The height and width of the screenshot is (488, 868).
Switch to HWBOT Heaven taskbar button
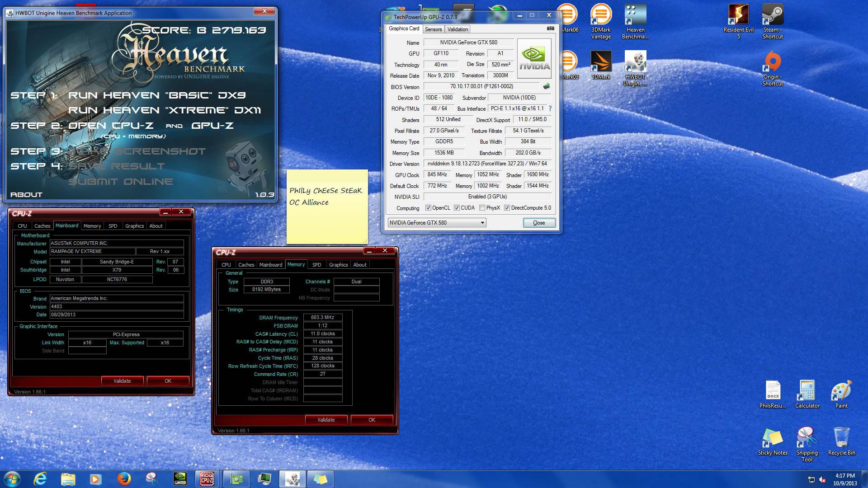tap(292, 479)
